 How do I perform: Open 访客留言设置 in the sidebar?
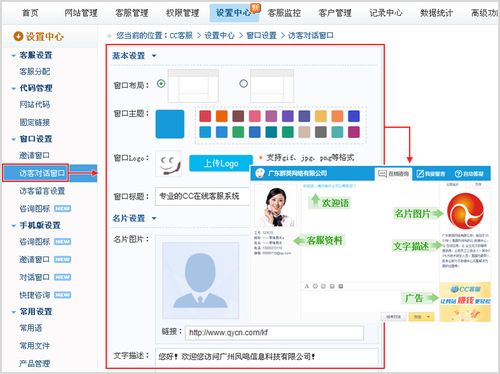coord(42,191)
